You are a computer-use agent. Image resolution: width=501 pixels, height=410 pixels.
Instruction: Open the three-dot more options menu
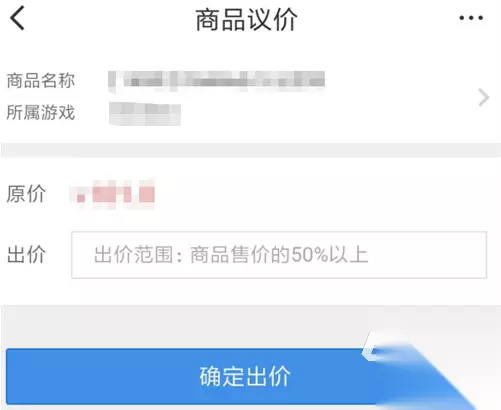point(471,18)
